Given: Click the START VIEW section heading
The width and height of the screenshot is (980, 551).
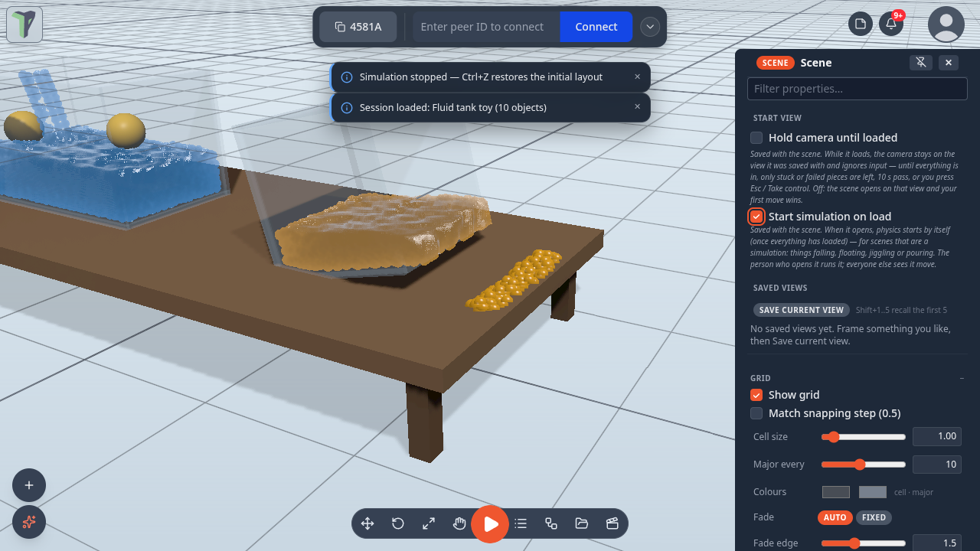Looking at the screenshot, I should click(x=777, y=118).
